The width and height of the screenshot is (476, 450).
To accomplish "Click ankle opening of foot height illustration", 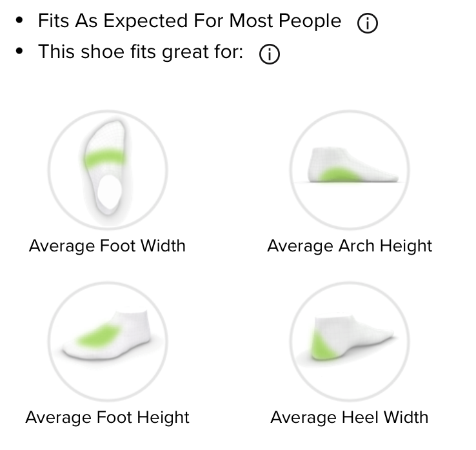I will [132, 313].
